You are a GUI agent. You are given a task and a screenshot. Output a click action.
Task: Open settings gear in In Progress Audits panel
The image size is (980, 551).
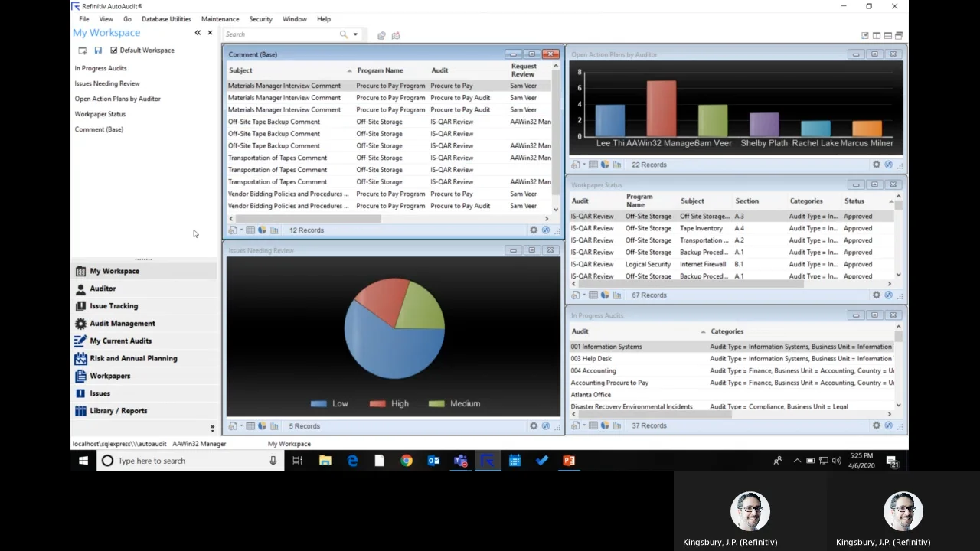pyautogui.click(x=877, y=425)
